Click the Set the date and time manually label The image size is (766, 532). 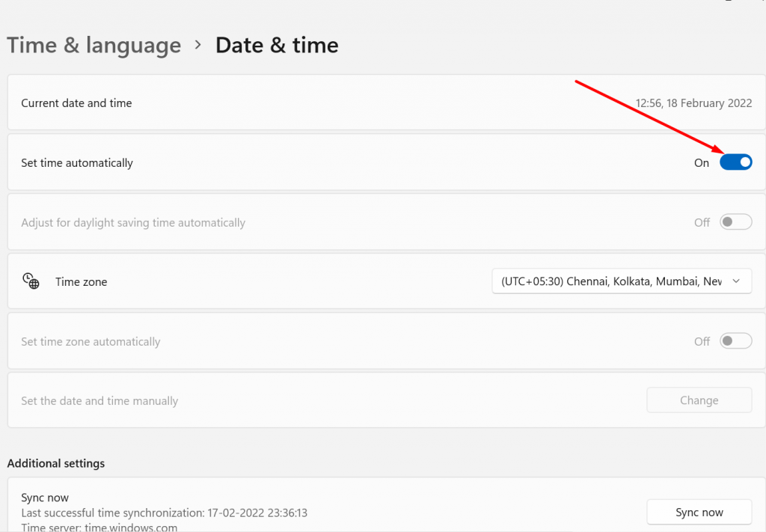pyautogui.click(x=99, y=401)
